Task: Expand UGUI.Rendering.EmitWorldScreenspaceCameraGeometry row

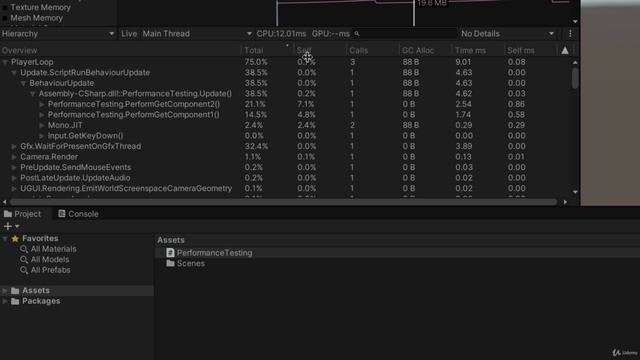Action: click(14, 189)
